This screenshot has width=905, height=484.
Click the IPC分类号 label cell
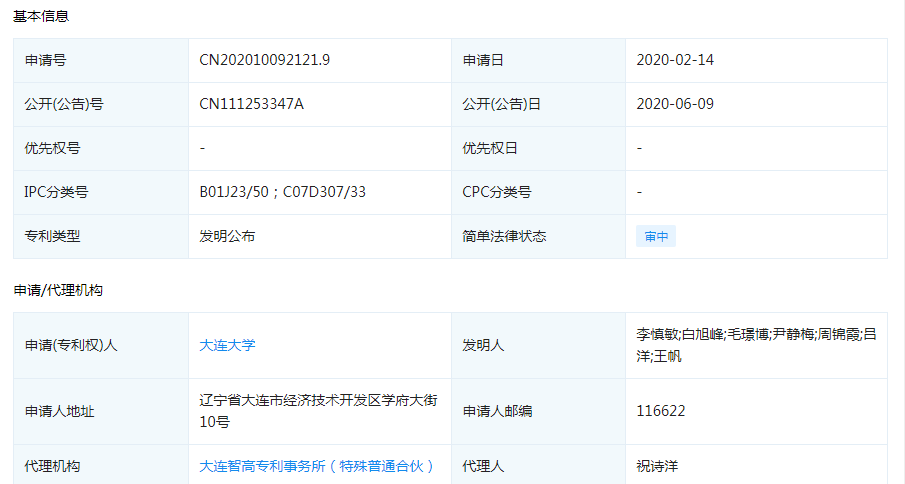(57, 192)
